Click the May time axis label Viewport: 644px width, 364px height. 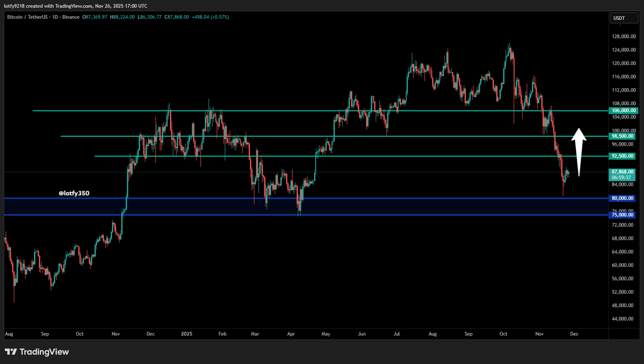click(x=326, y=333)
